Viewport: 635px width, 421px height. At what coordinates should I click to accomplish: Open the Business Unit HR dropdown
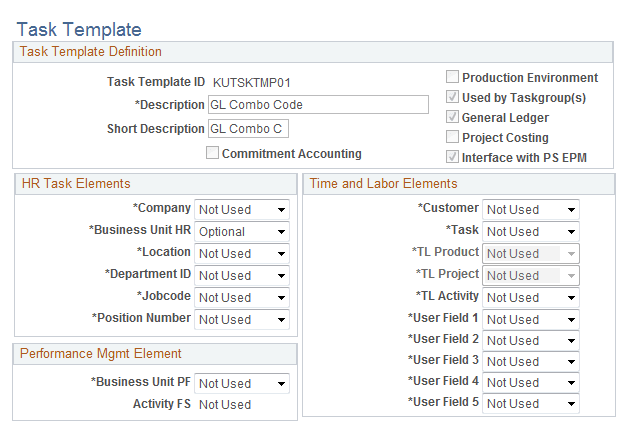coord(242,232)
